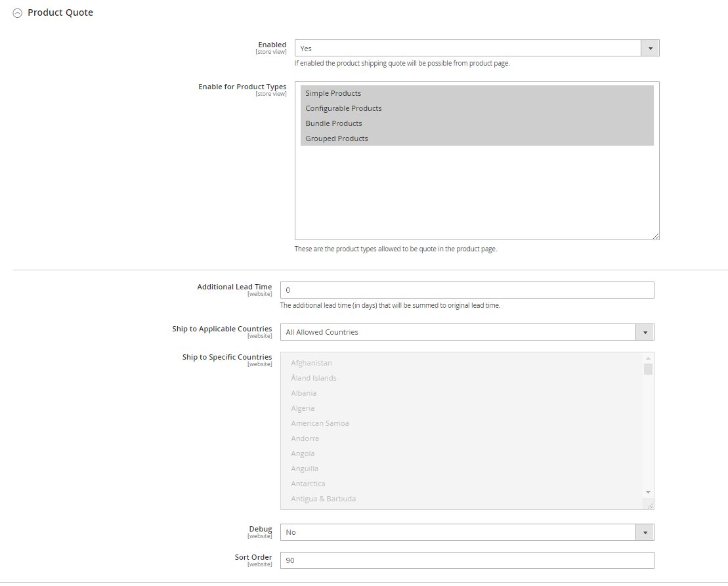Click American Samoa in countries list

320,423
